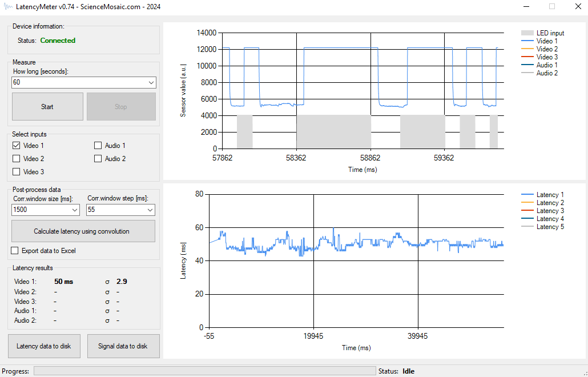Viewport: 588px width, 377px height.
Task: Click the Device information group label
Action: click(38, 26)
